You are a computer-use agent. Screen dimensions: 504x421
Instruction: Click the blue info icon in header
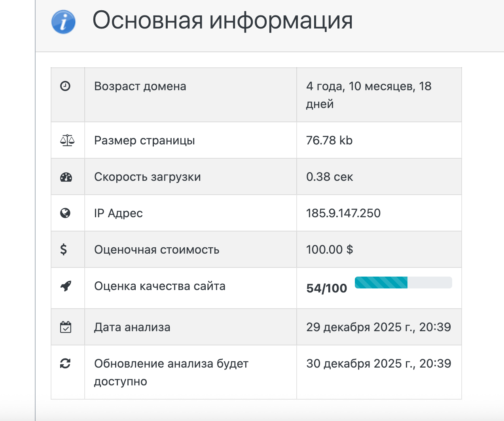point(63,22)
